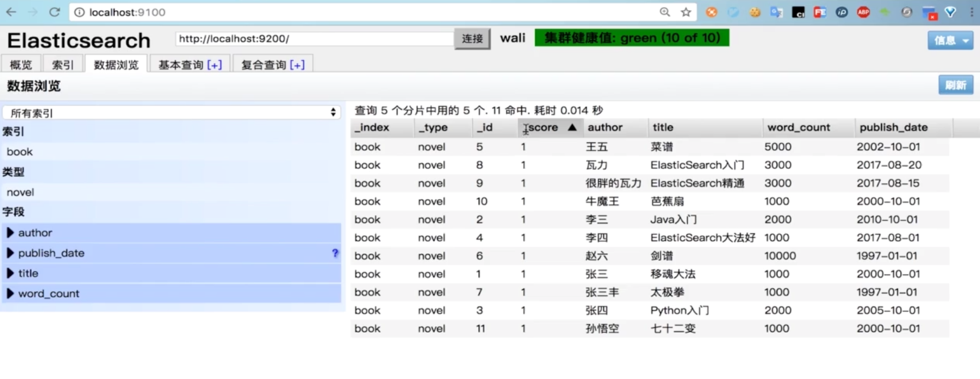Viewport: 980px width, 379px height.
Task: Open the 复合查询 tab
Action: point(263,65)
